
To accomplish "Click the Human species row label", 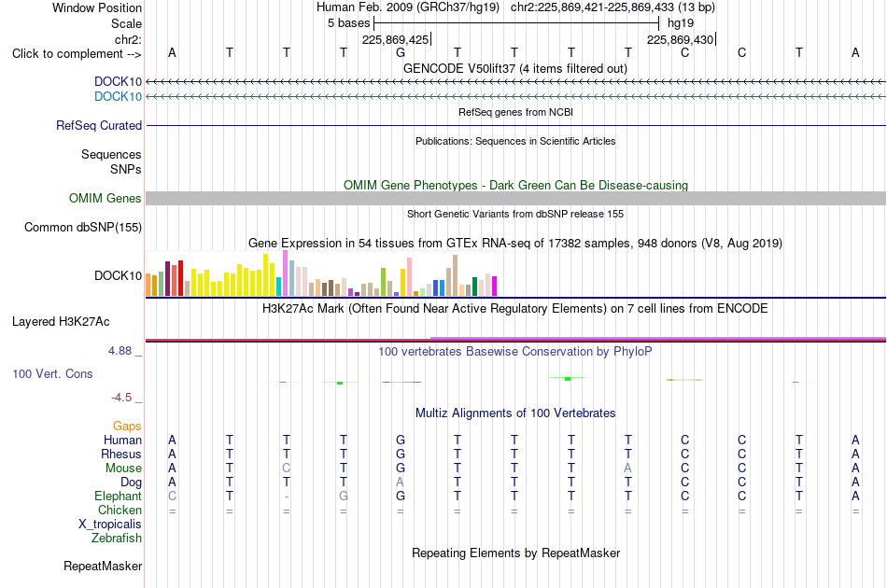I will pyautogui.click(x=122, y=440).
